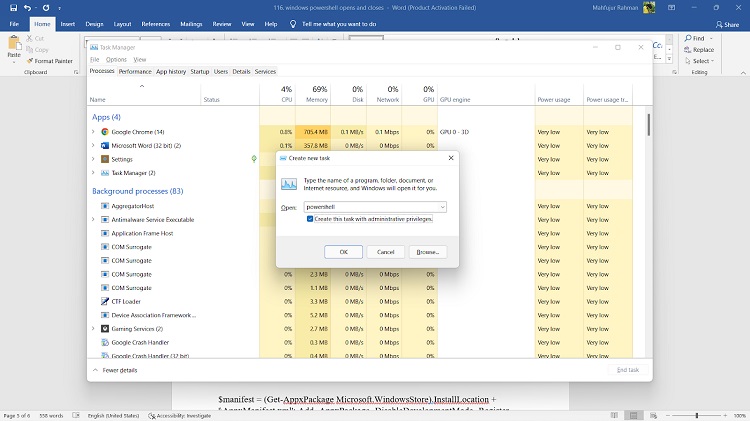The width and height of the screenshot is (750, 421).
Task: Click the CTF Loader process icon
Action: (104, 301)
